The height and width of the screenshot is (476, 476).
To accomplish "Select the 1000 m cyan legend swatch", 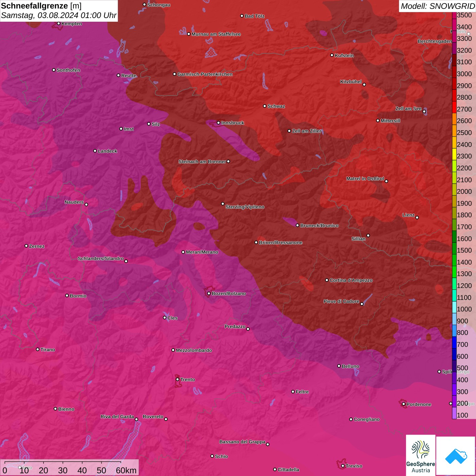I will tap(454, 308).
